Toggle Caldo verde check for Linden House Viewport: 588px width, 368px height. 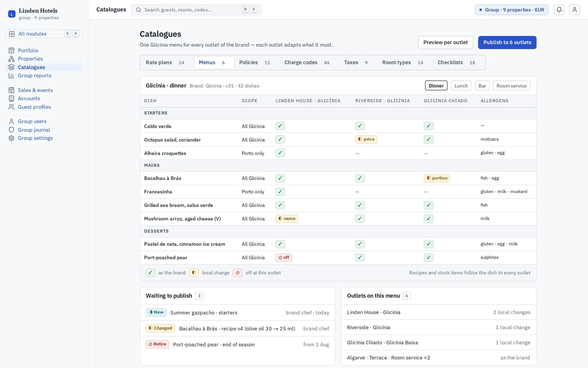point(280,126)
